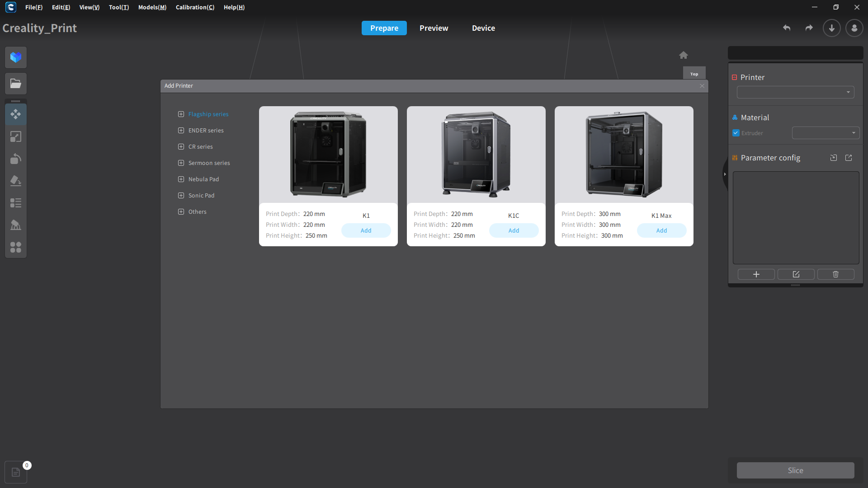Add the K1 Max printer

tap(662, 230)
